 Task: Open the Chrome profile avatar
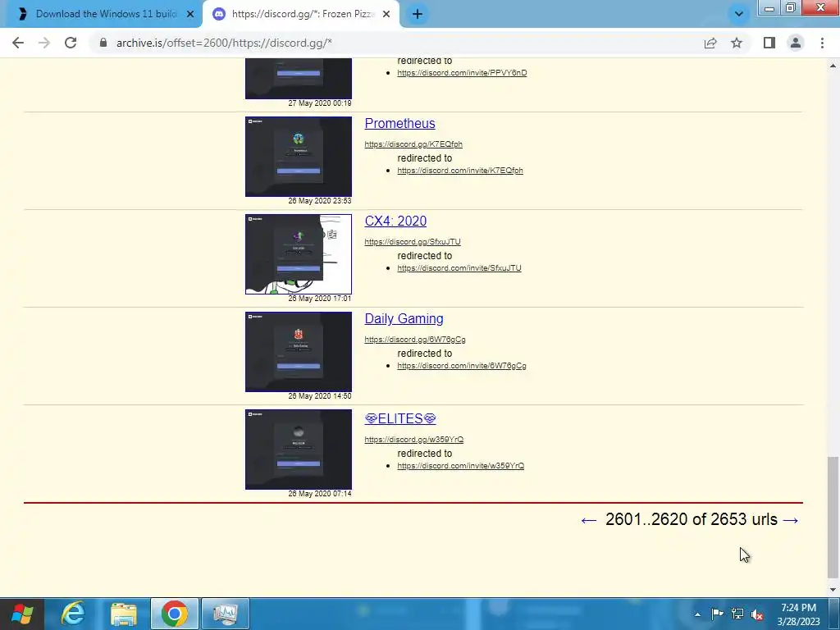796,43
